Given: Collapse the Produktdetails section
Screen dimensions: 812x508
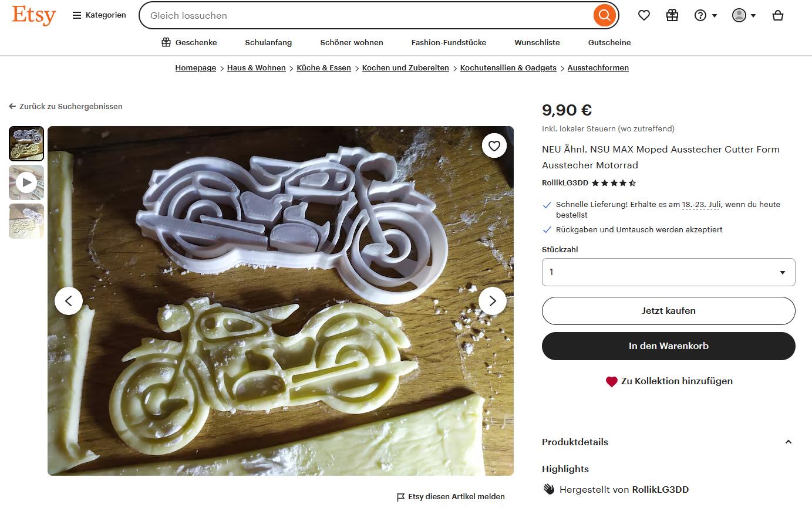Looking at the screenshot, I should 788,442.
